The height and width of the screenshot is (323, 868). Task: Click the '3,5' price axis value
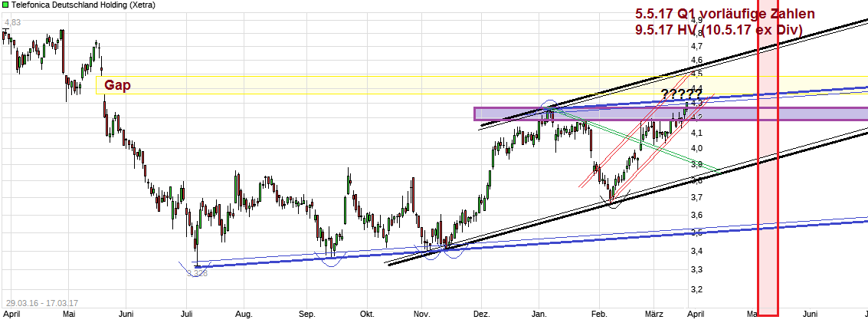pyautogui.click(x=697, y=232)
